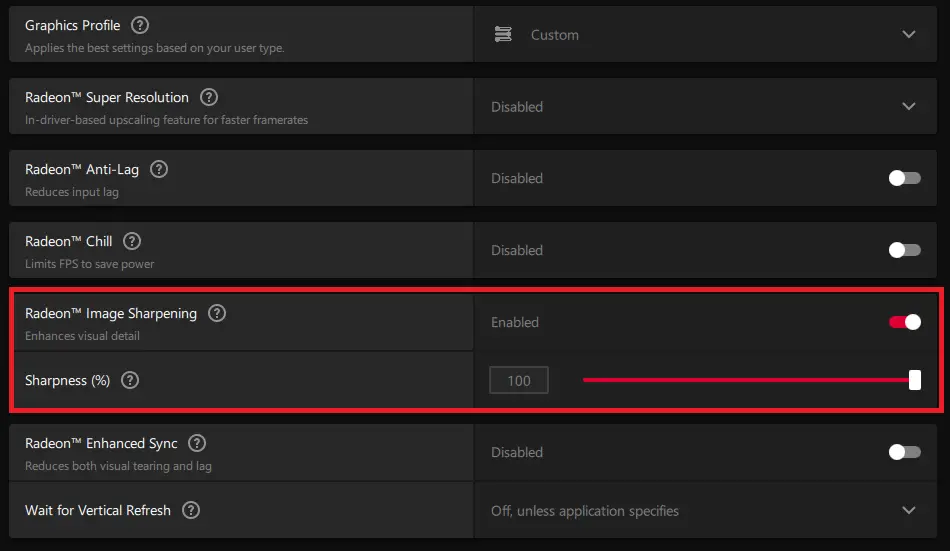Viewport: 950px width, 551px height.
Task: Click Disabled status for Super Resolution
Action: [517, 107]
